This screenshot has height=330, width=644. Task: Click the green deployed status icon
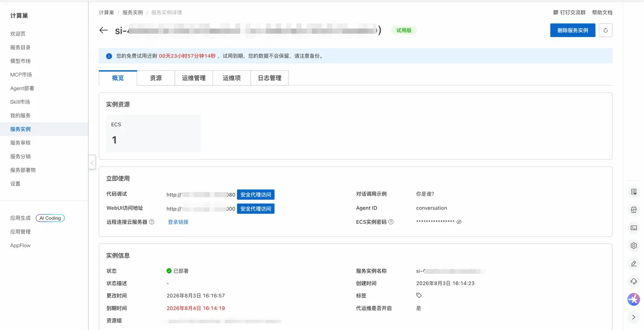[169, 271]
